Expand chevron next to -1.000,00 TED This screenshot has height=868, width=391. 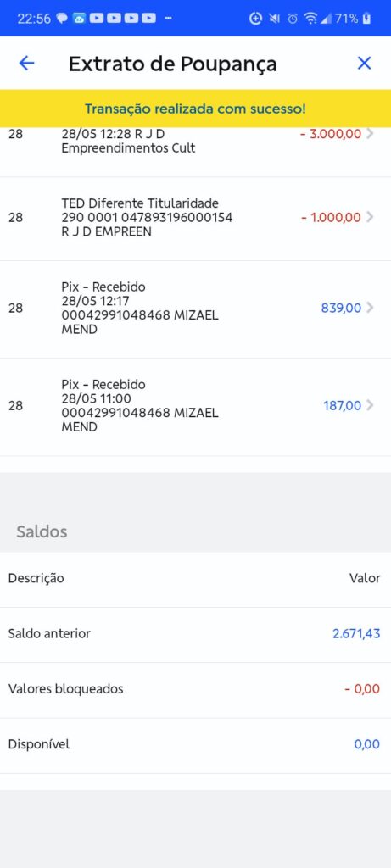[370, 218]
